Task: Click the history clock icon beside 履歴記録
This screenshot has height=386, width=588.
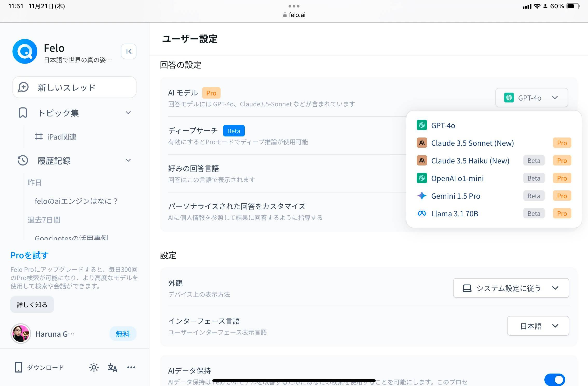Action: tap(23, 161)
